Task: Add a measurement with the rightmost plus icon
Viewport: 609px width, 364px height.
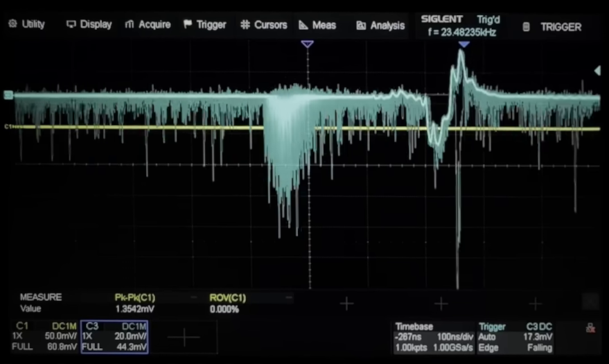Action: point(535,304)
